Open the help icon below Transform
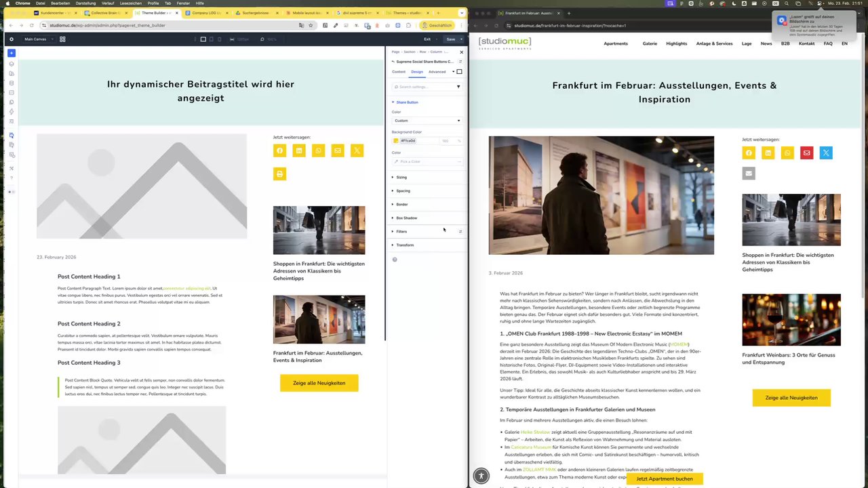The image size is (868, 488). (395, 260)
